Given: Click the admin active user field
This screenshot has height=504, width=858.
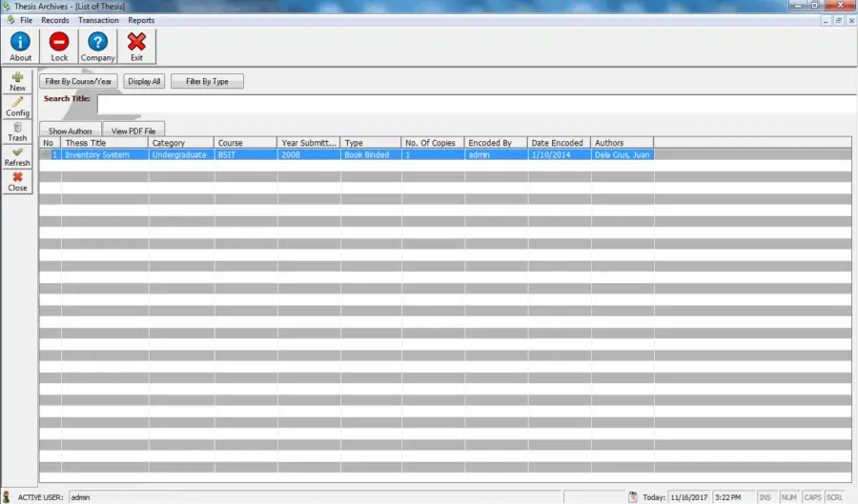Looking at the screenshot, I should click(316, 497).
